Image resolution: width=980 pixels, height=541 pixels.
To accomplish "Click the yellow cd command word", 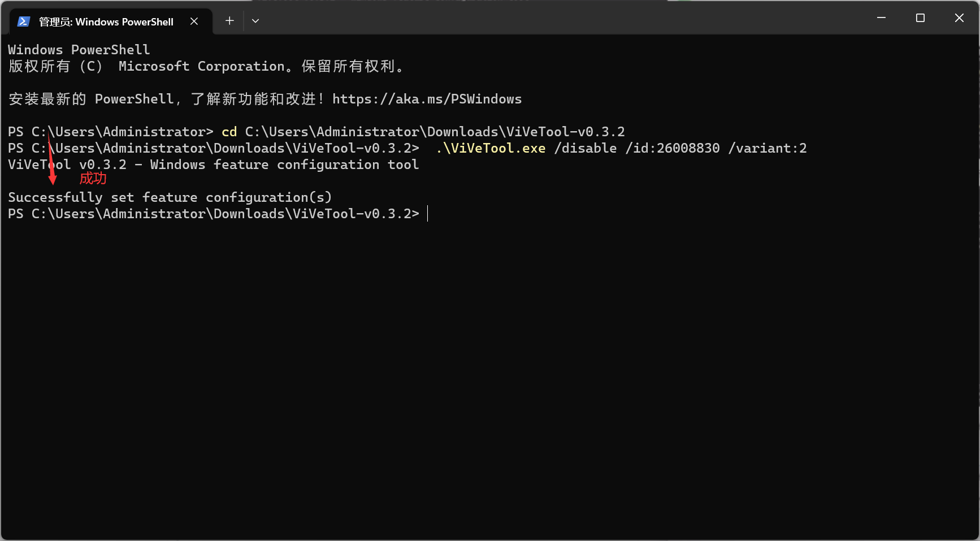I will 229,132.
